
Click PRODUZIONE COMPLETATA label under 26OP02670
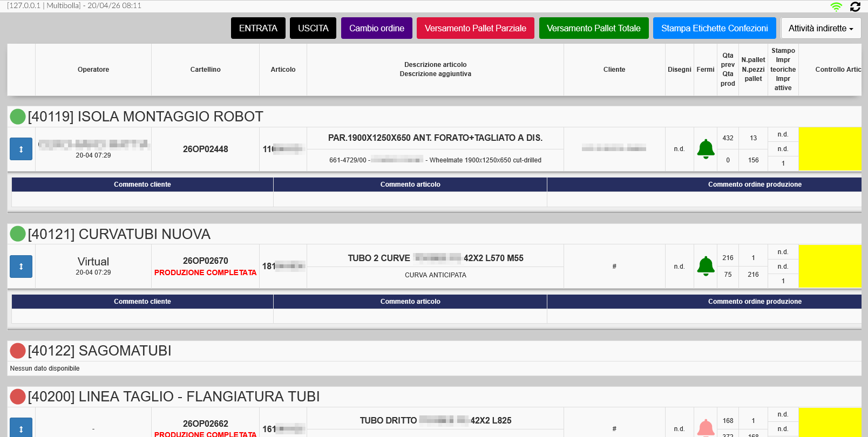(206, 272)
